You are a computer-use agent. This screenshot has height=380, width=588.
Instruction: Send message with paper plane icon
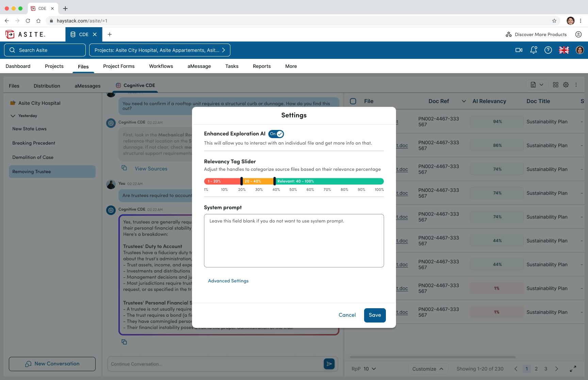(329, 364)
